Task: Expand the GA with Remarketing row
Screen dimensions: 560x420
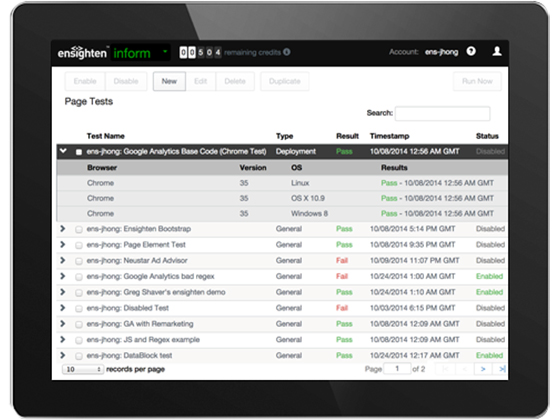Action: 62,324
